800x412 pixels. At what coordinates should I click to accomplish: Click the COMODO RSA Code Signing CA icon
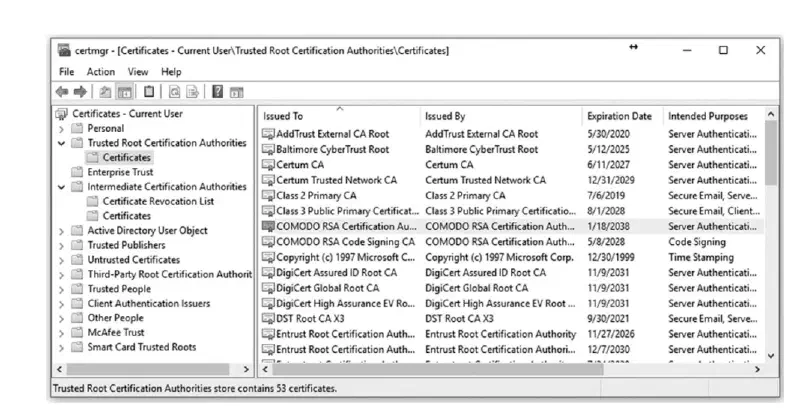tap(268, 242)
